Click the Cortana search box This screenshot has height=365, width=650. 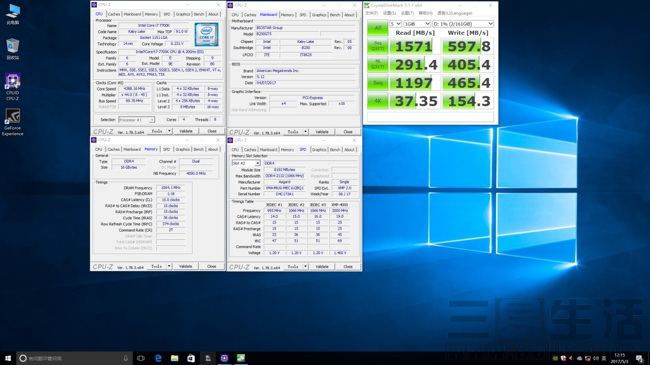(74, 358)
